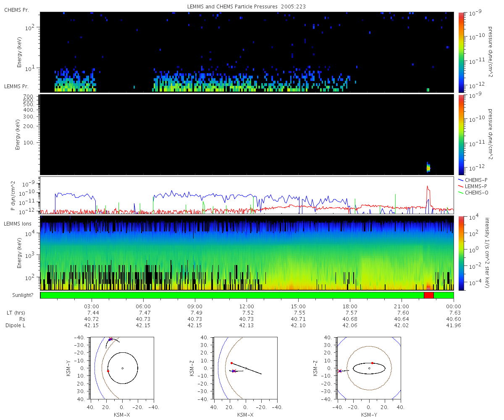Click the 21:00 time axis label
Screen dimensions: 504x420
pos(402,306)
